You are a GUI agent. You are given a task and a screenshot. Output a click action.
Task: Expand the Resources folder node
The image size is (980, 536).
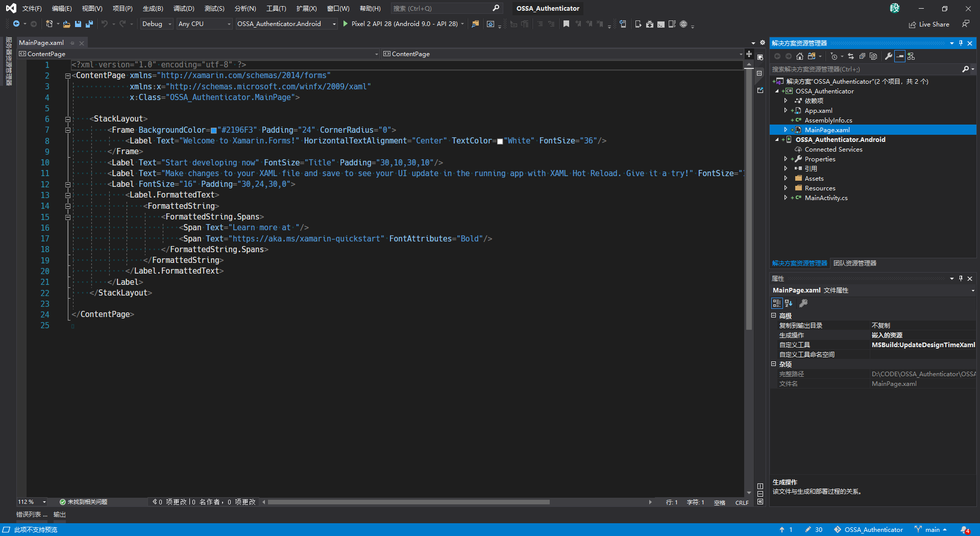point(786,188)
